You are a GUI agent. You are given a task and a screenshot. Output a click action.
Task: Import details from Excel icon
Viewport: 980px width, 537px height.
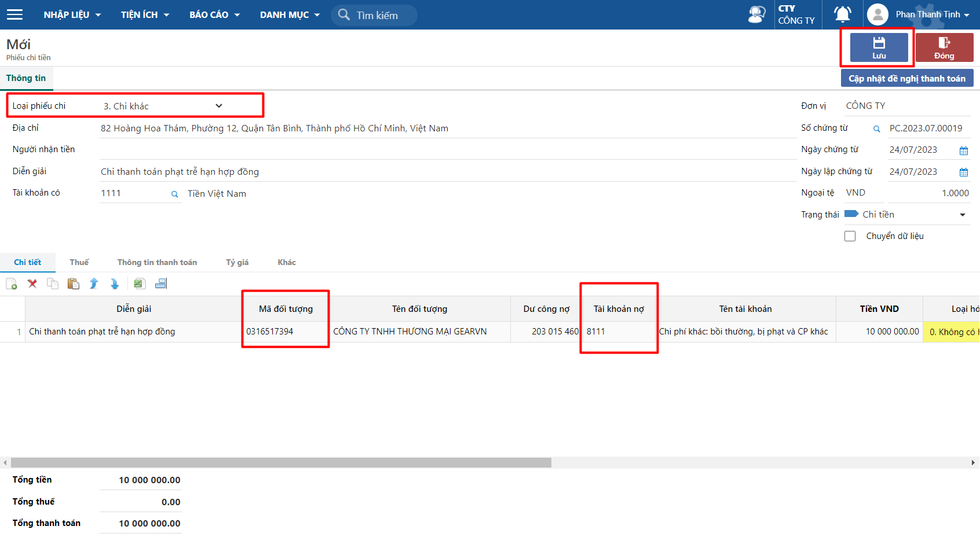coord(139,284)
